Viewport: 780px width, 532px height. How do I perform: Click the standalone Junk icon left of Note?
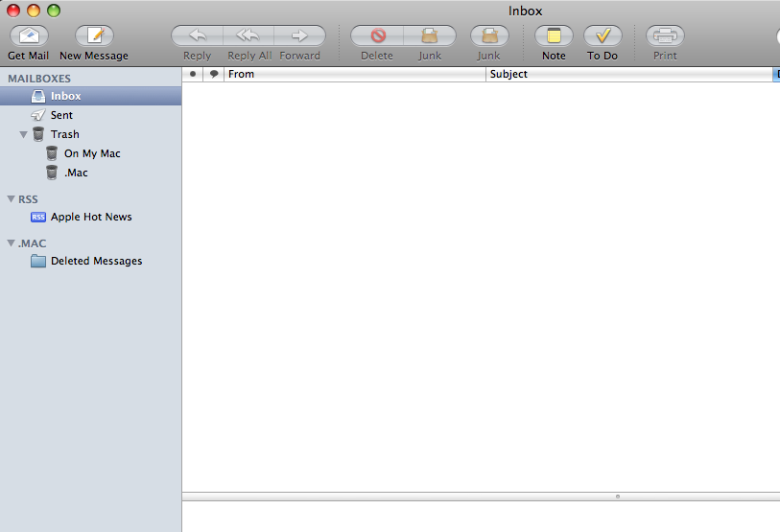tap(489, 35)
